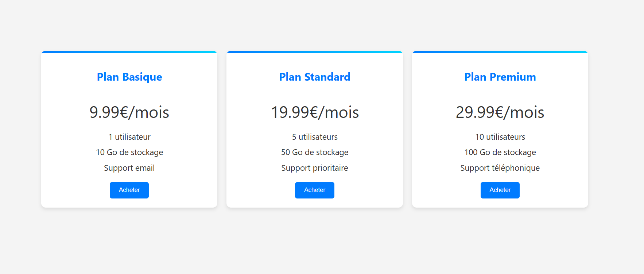Click the 1 utilisateur feature text
Image resolution: width=644 pixels, height=274 pixels.
point(129,137)
